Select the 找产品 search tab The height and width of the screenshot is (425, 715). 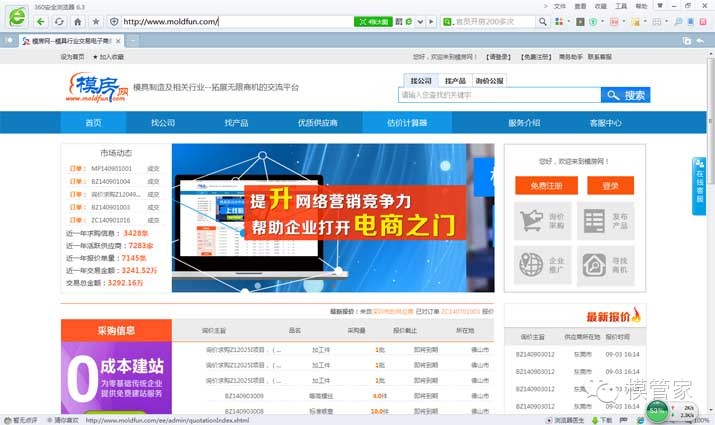[x=455, y=81]
